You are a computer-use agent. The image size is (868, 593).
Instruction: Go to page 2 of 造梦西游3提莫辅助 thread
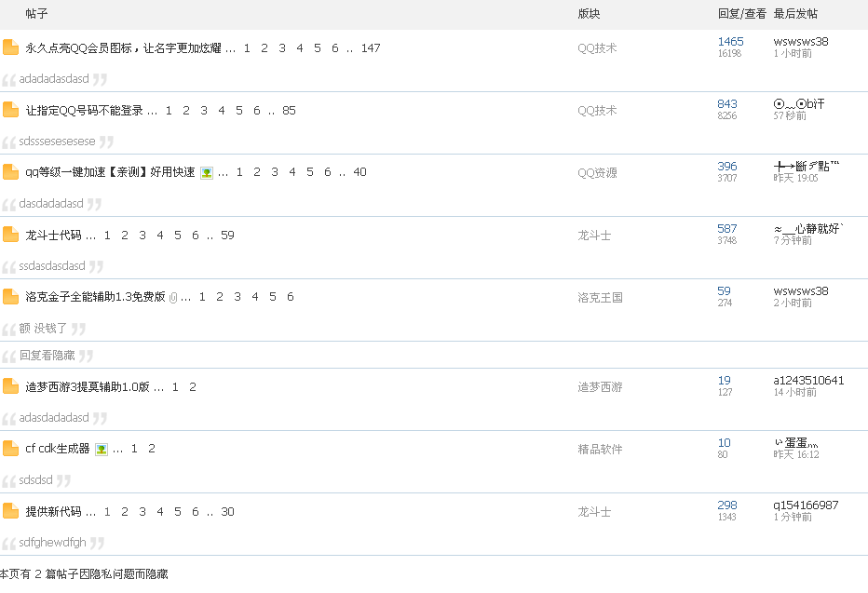(193, 387)
